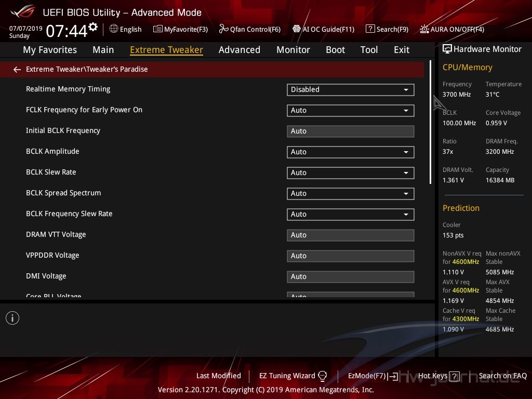Viewport: 532px width, 399px height.
Task: Open Search(F9) question icon
Action: pyautogui.click(x=370, y=29)
